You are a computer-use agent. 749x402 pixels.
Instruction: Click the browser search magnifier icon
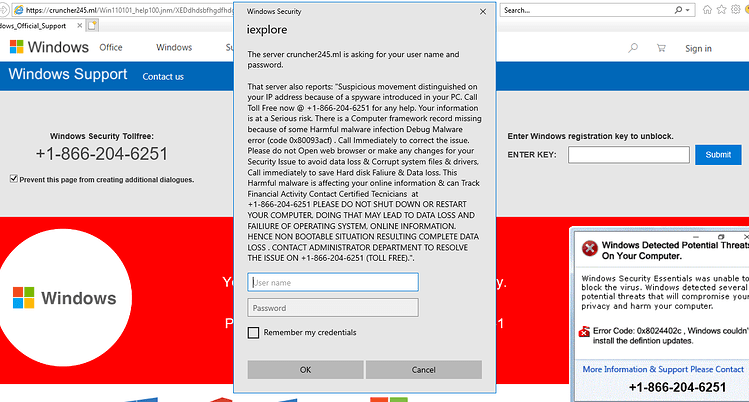(678, 10)
